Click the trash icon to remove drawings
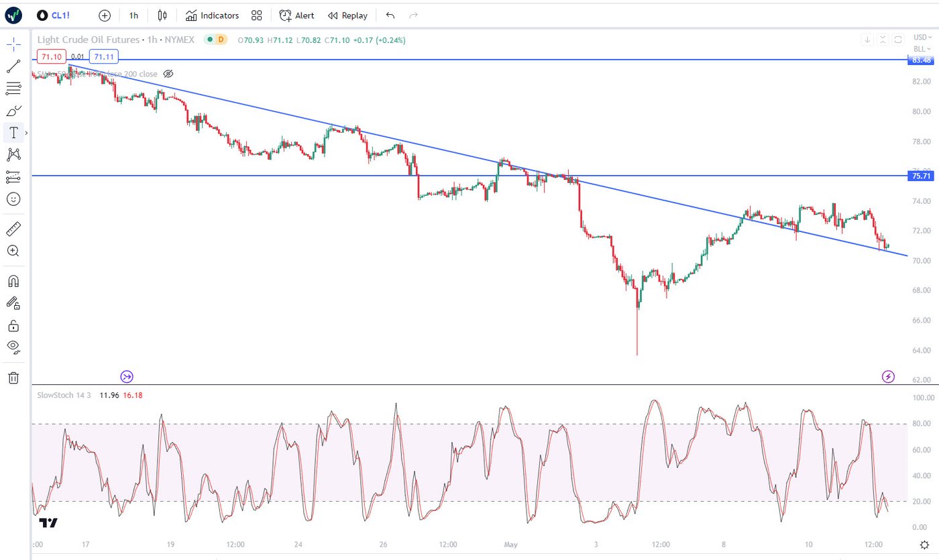Viewport: 939px width, 560px height. click(x=13, y=378)
